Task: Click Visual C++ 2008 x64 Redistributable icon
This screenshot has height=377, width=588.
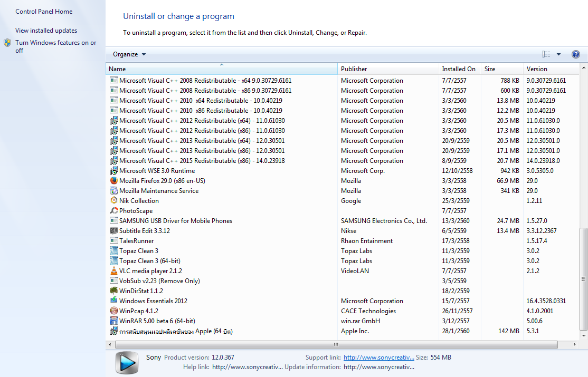Action: 113,80
